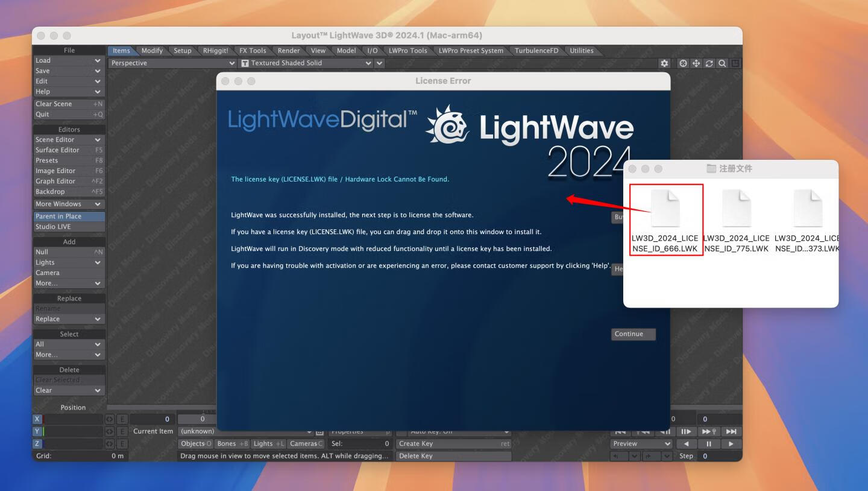Toggle Parent in Place option
Viewport: 868px width, 491px height.
pyautogui.click(x=69, y=216)
